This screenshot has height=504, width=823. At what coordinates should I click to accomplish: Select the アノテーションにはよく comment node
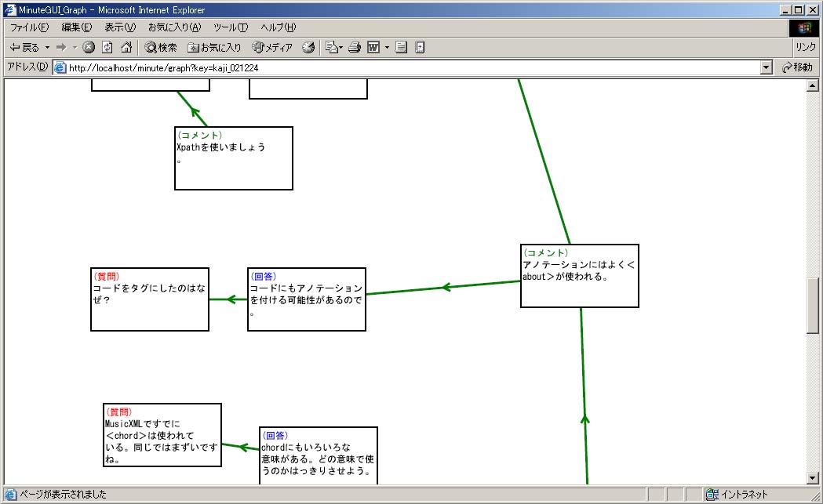tap(580, 276)
